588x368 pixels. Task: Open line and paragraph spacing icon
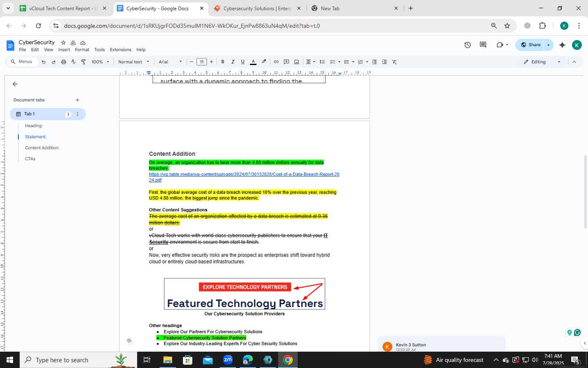point(322,62)
